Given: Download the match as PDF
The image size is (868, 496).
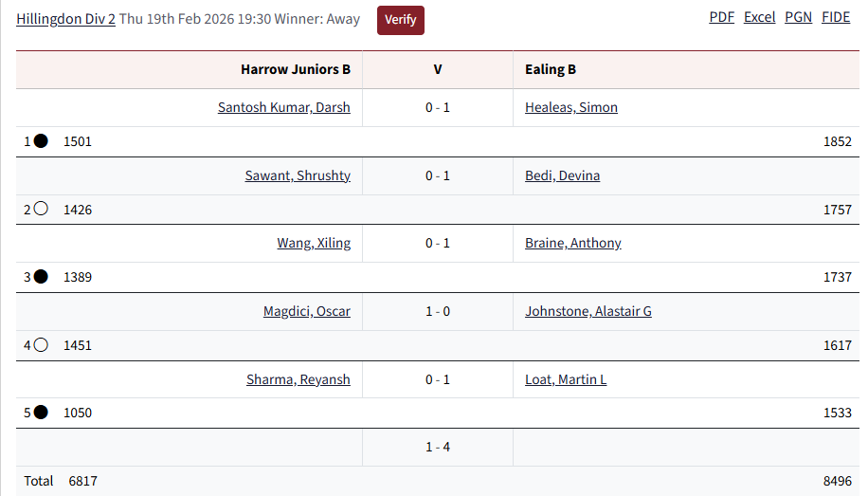Looking at the screenshot, I should point(721,17).
